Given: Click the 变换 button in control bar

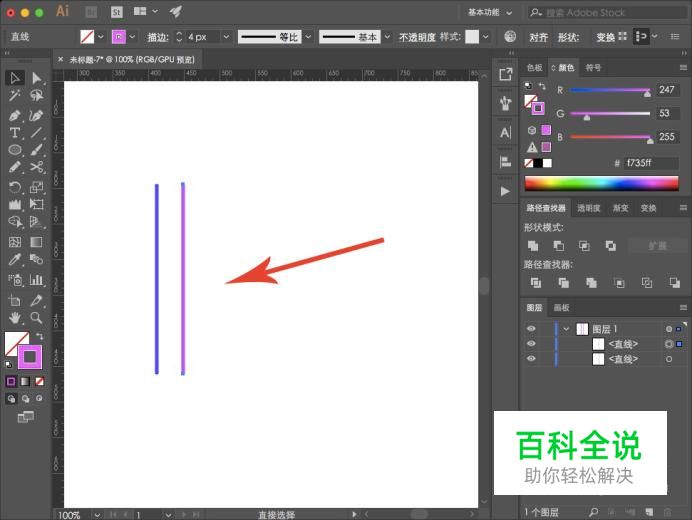Looking at the screenshot, I should pyautogui.click(x=605, y=36).
